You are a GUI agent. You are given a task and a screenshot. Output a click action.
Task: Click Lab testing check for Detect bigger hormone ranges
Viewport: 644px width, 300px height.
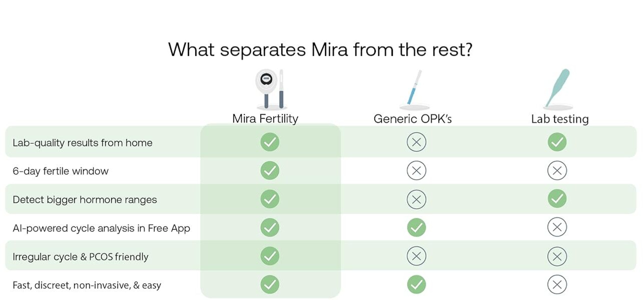point(557,199)
